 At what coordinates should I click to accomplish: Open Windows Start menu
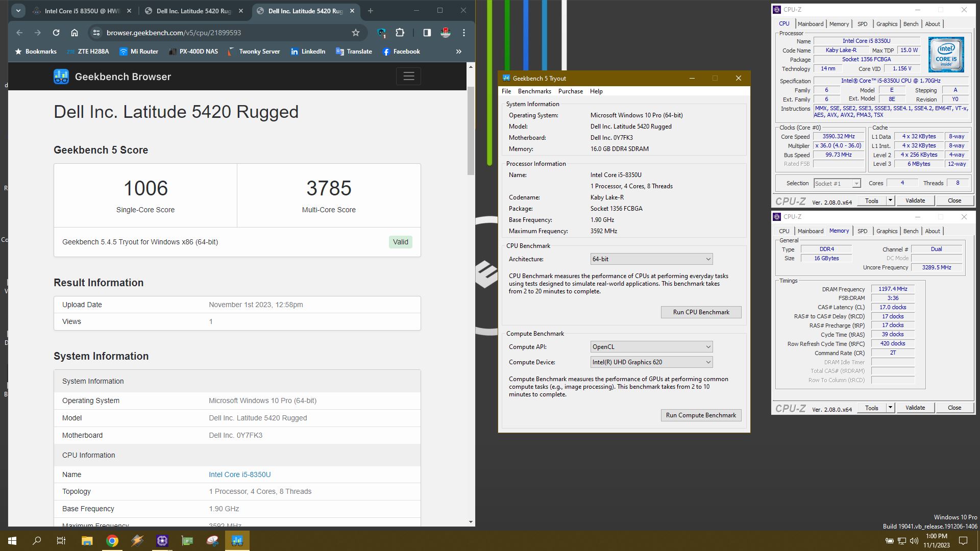pos(12,541)
